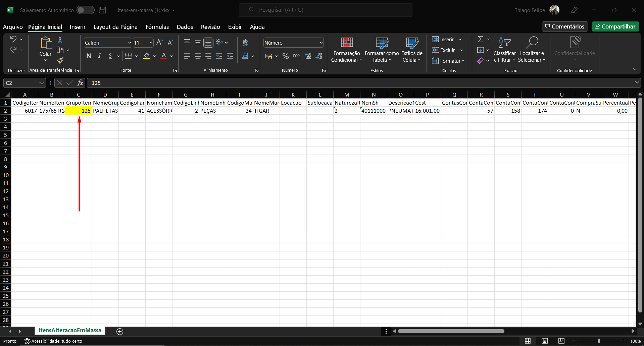Click decrease decimal places icon
Viewport: 644px width, 346px height.
click(319, 56)
